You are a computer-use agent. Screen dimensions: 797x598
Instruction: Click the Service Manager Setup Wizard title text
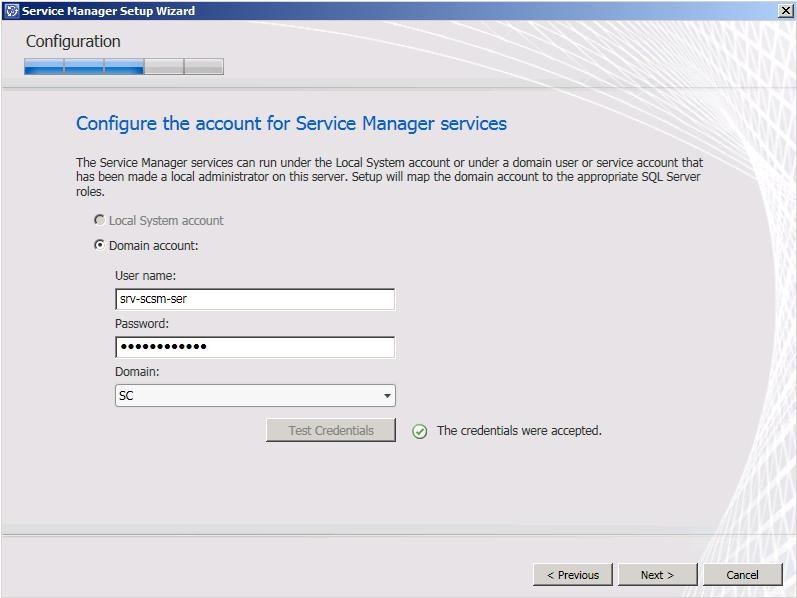pyautogui.click(x=108, y=11)
